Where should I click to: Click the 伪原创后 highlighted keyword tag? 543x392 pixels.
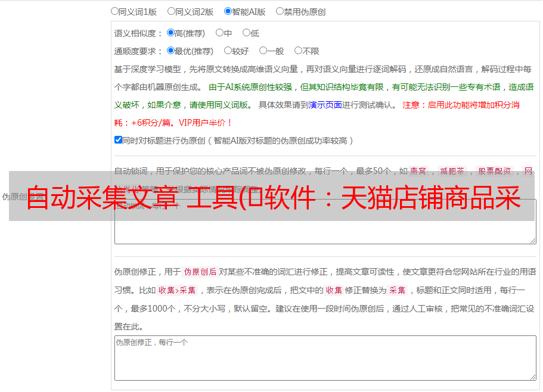tap(200, 272)
